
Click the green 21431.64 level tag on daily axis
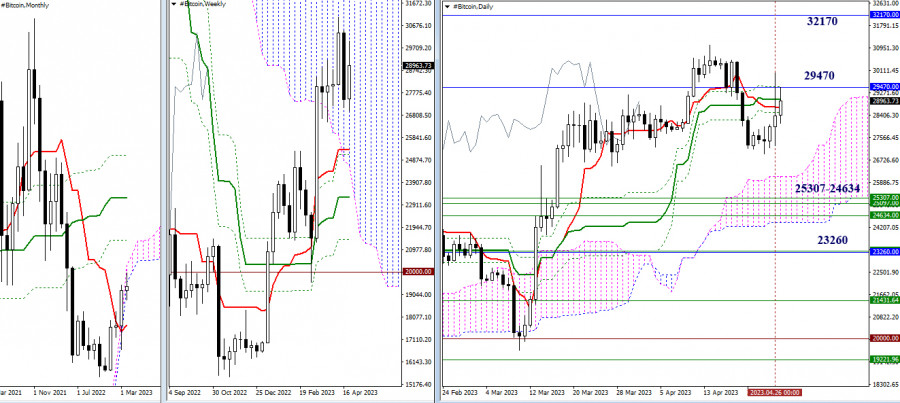click(x=884, y=300)
